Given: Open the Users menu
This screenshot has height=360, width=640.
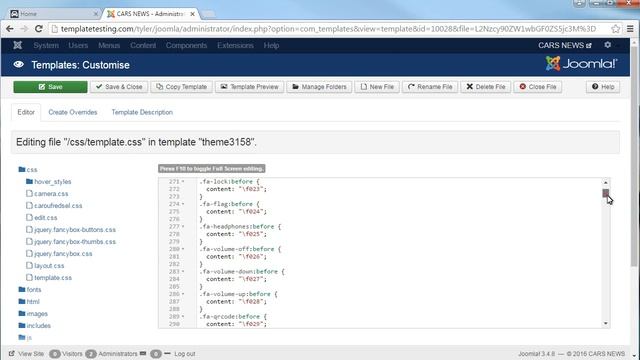Looking at the screenshot, I should coord(78,45).
